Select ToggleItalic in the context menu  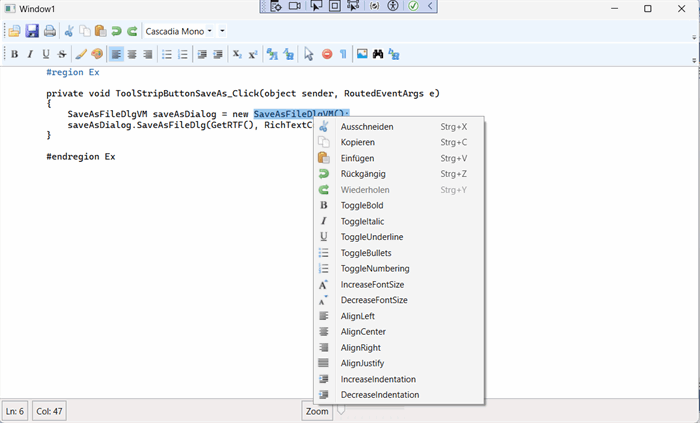pyautogui.click(x=399, y=221)
